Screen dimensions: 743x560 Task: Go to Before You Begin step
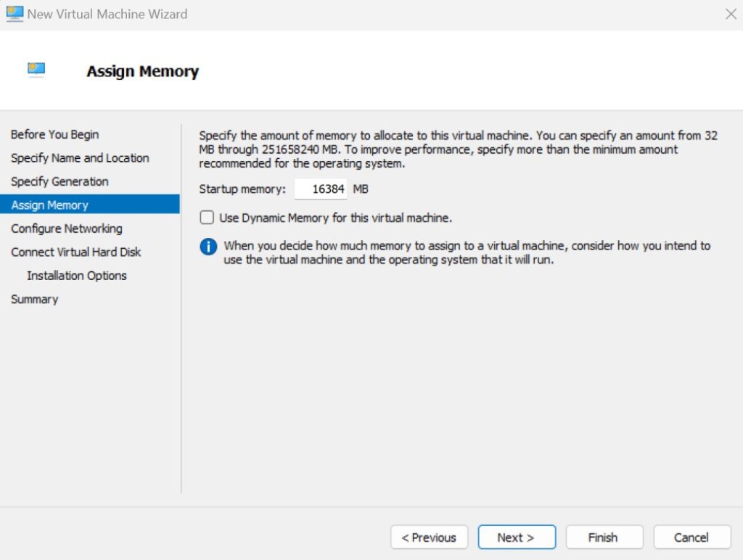coord(55,134)
